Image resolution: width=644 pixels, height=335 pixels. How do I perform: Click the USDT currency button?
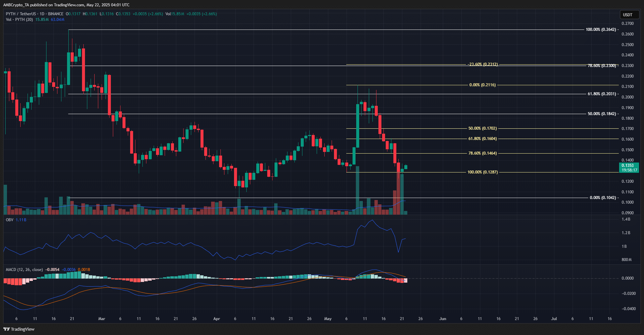pos(629,15)
